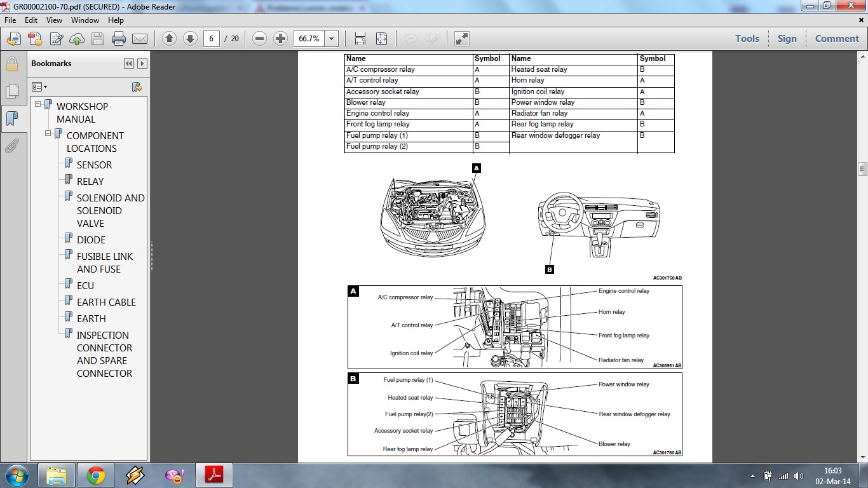
Task: Click the security lock panel icon
Action: pos(11,64)
